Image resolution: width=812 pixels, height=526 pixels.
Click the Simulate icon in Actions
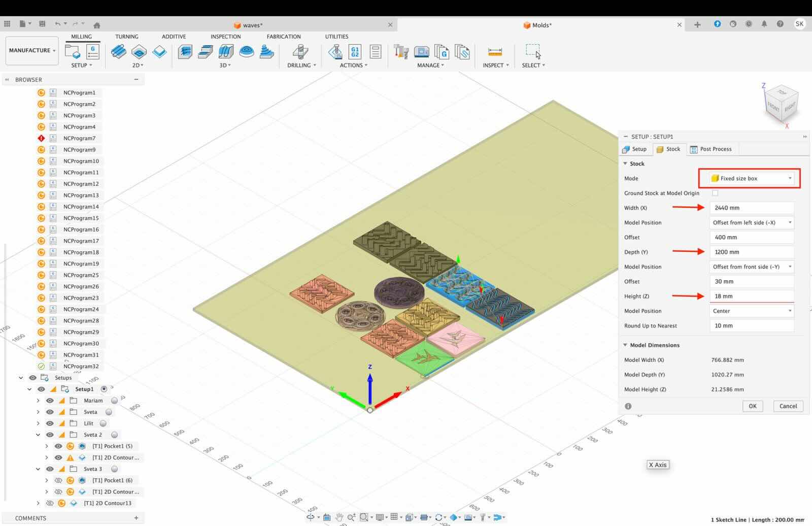tap(335, 52)
